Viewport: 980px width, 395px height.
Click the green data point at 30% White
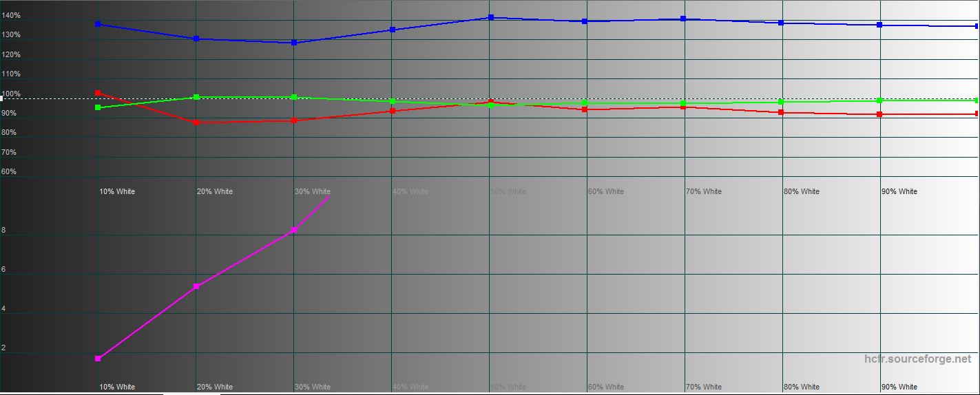[294, 97]
